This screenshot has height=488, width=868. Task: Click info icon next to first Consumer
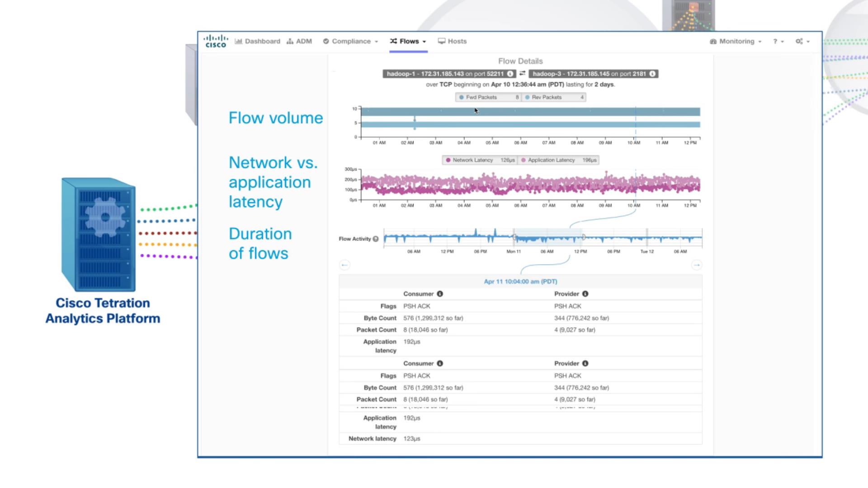point(440,294)
